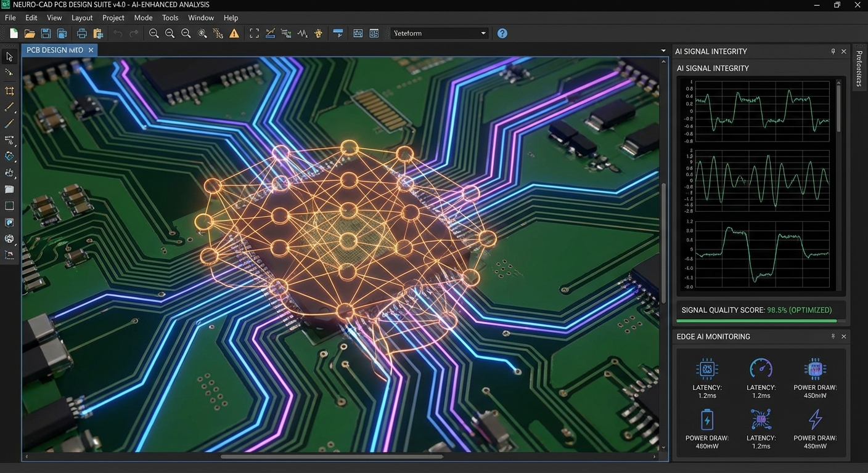Open the waveform analysis tool icon
This screenshot has height=473, width=868.
[302, 33]
